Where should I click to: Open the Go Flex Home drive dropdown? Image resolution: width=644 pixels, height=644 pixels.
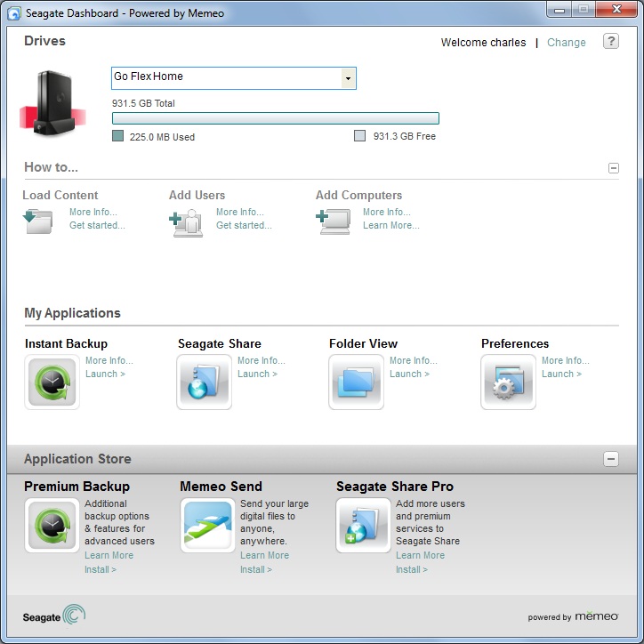(x=349, y=78)
